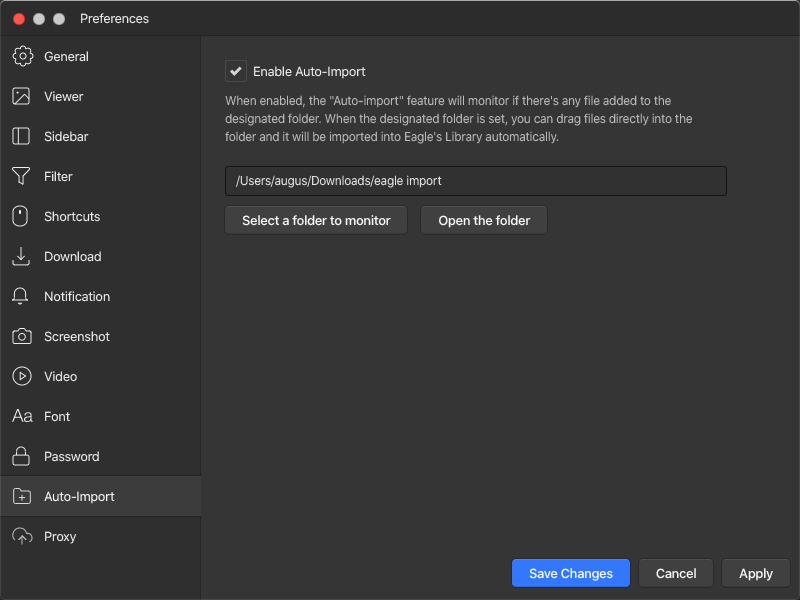800x600 pixels.
Task: Focus the monitored folder path field
Action: pyautogui.click(x=476, y=181)
